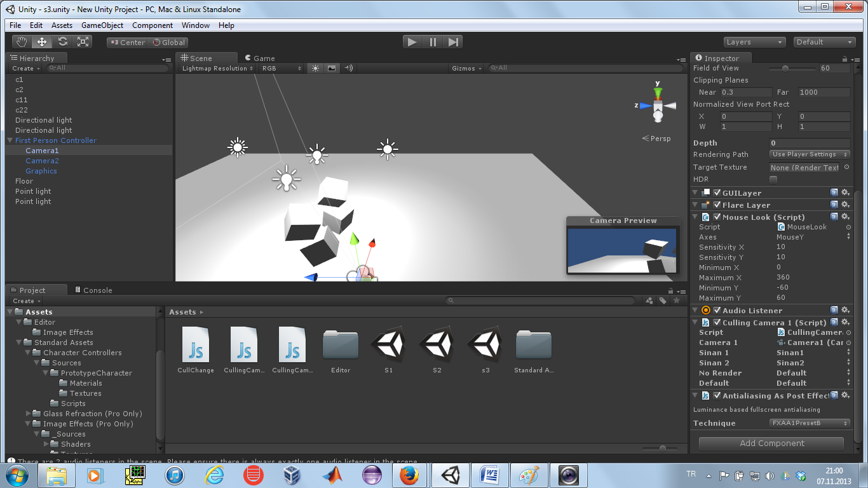Screen dimensions: 868x488
Task: Open the Window menu
Action: (196, 25)
